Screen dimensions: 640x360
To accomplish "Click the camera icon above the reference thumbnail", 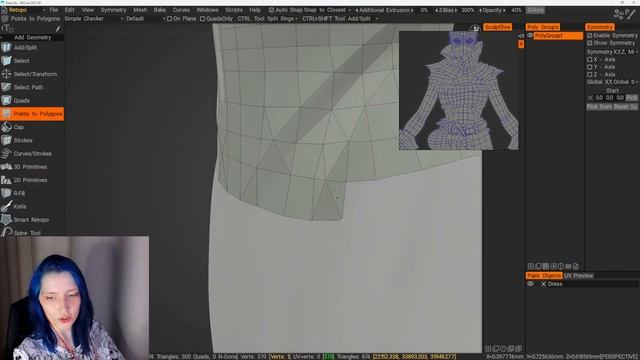I will (474, 28).
